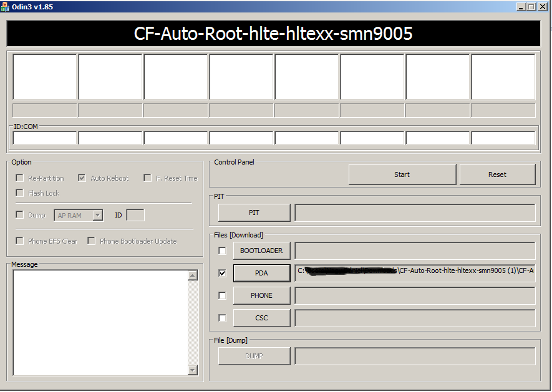
Task: Enable Phone EFS Clear checkbox
Action: [x=20, y=241]
